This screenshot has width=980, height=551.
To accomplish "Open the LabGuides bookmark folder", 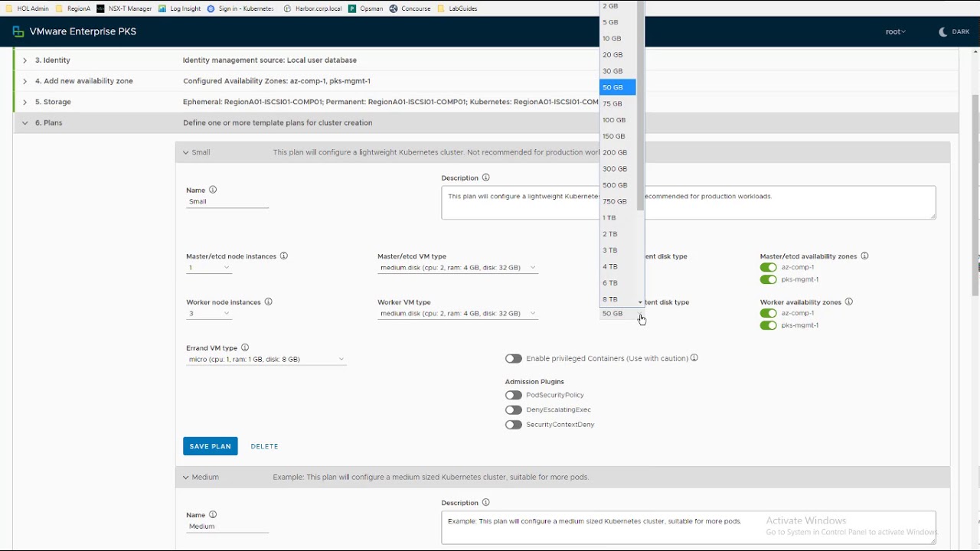I will [456, 8].
